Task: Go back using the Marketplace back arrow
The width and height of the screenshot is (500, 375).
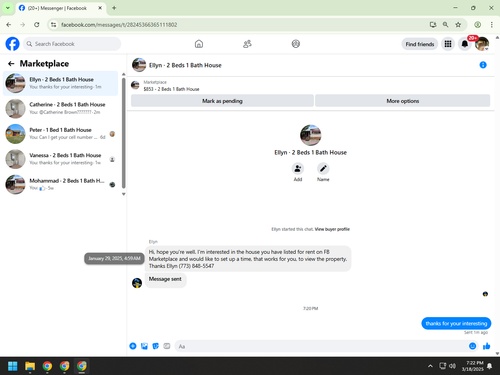Action: [11, 64]
